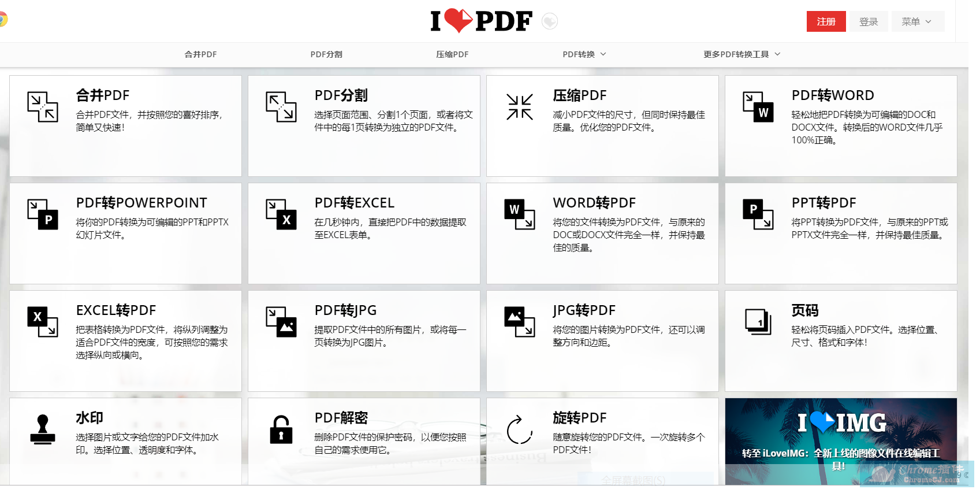Open the PDF分割 card title

[341, 95]
